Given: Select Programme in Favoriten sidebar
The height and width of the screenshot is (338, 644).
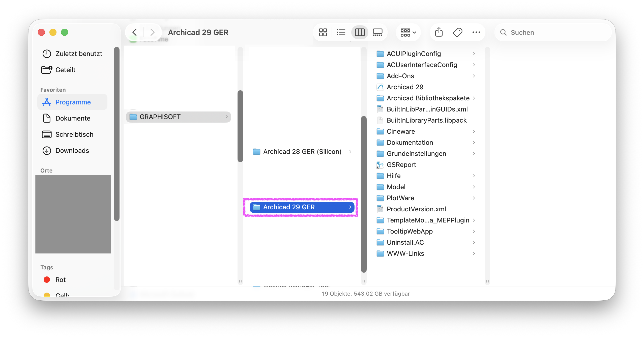Looking at the screenshot, I should coord(72,102).
